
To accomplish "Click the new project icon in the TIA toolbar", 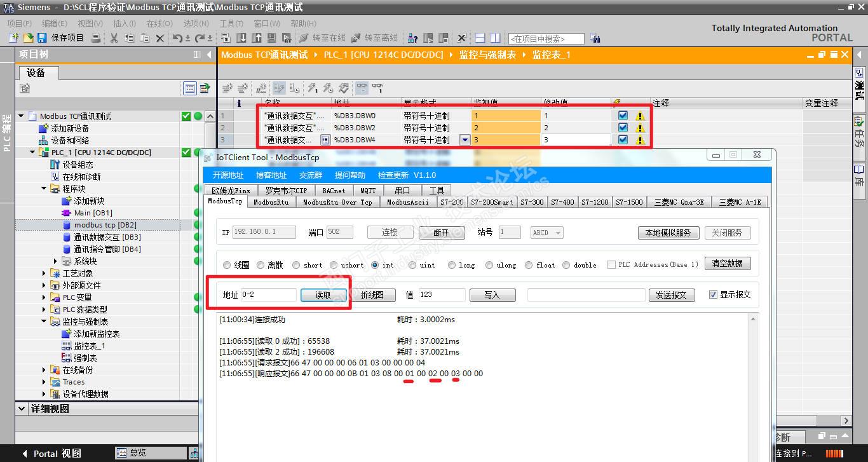I will [x=13, y=38].
